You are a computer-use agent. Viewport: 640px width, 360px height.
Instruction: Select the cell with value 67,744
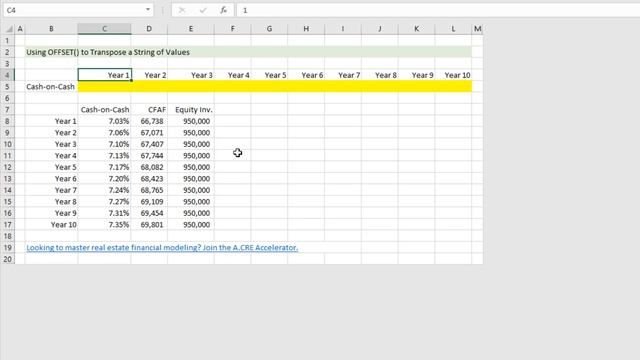point(149,156)
